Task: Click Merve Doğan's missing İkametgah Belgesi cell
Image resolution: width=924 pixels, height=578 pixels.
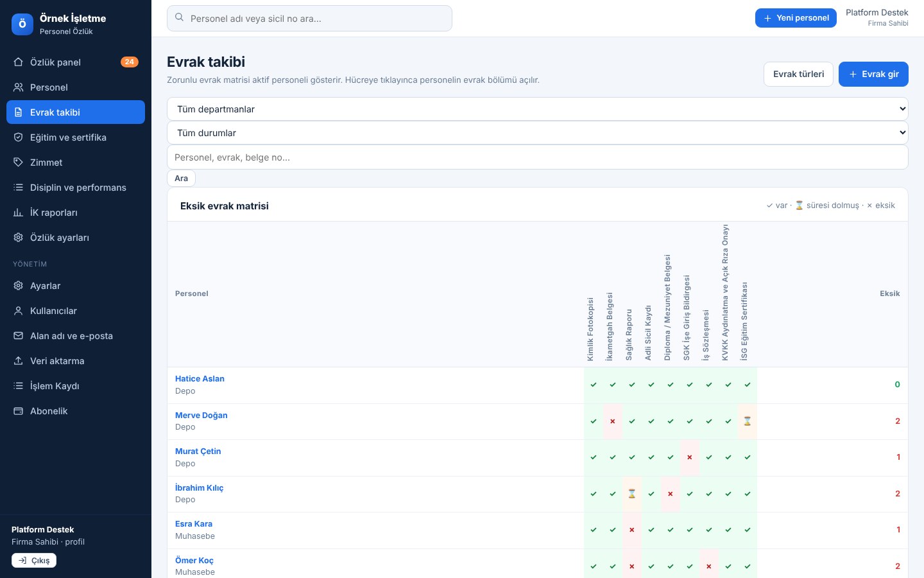Action: (x=613, y=421)
